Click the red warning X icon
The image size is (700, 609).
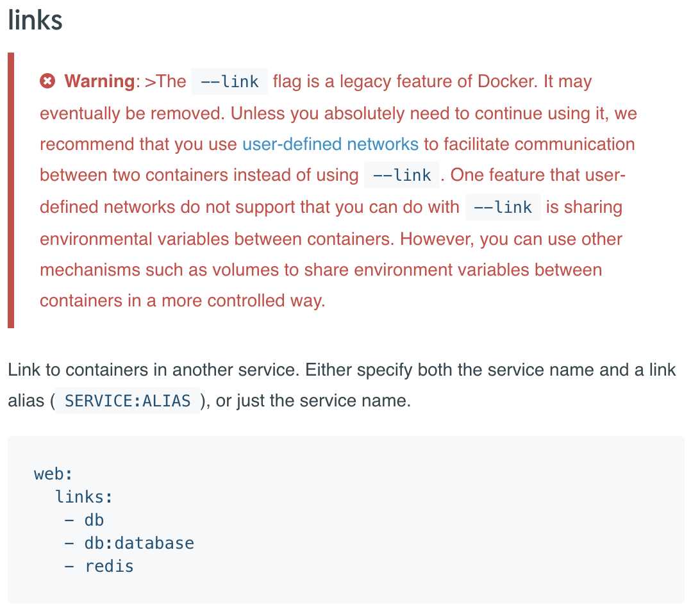[x=47, y=81]
